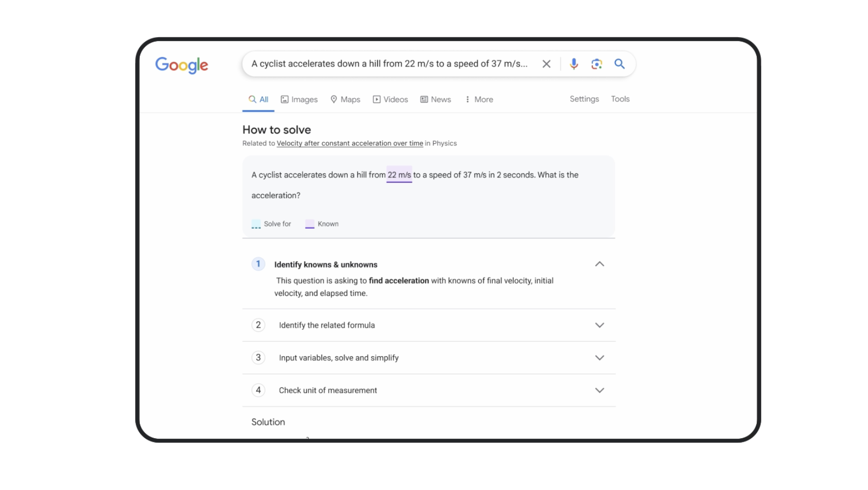Click the step 2 number badge

(x=258, y=325)
